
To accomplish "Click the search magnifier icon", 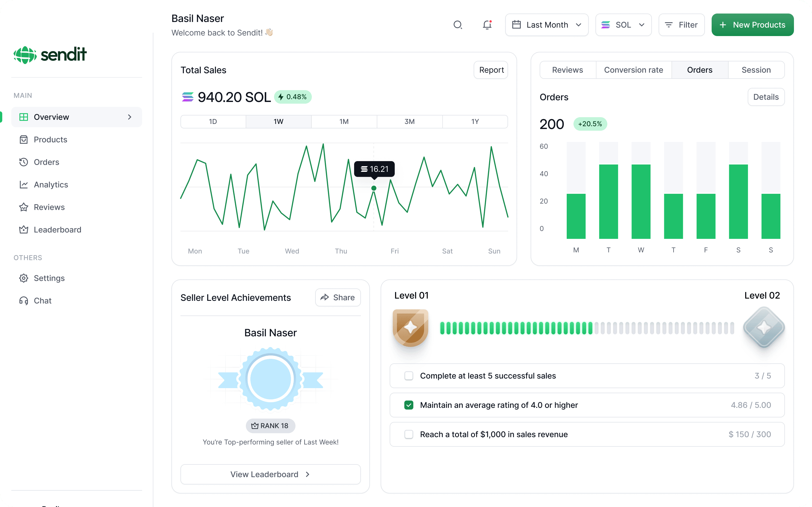I will coord(458,25).
